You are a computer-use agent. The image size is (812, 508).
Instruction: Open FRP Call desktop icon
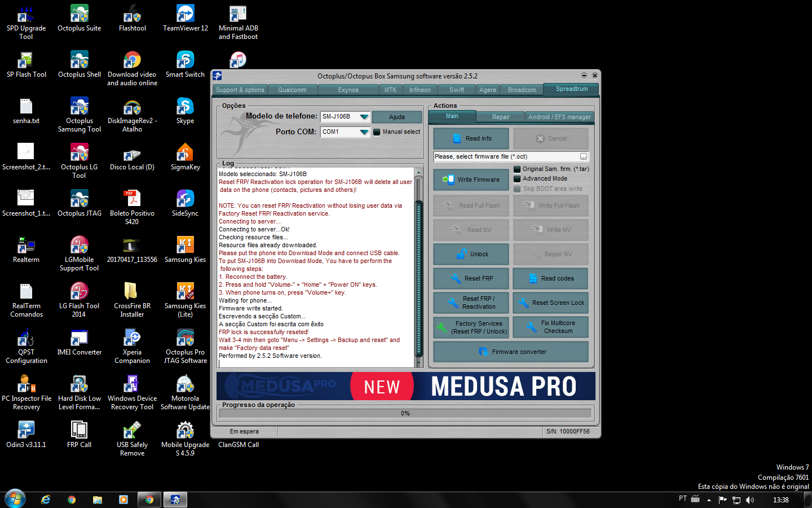point(80,435)
